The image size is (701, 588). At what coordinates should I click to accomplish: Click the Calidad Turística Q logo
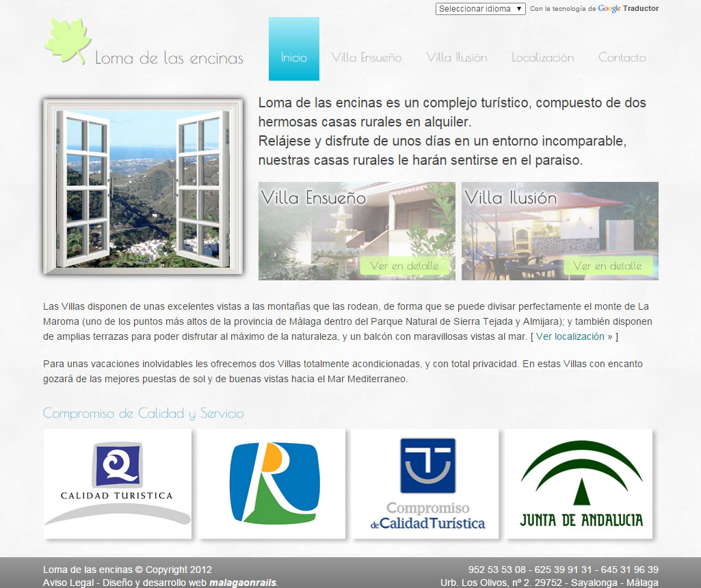point(118,483)
